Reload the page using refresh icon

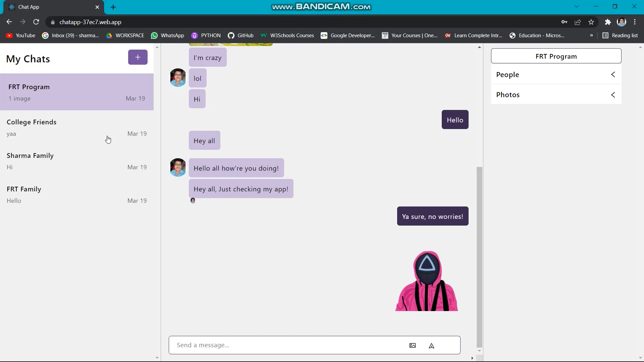point(36,22)
